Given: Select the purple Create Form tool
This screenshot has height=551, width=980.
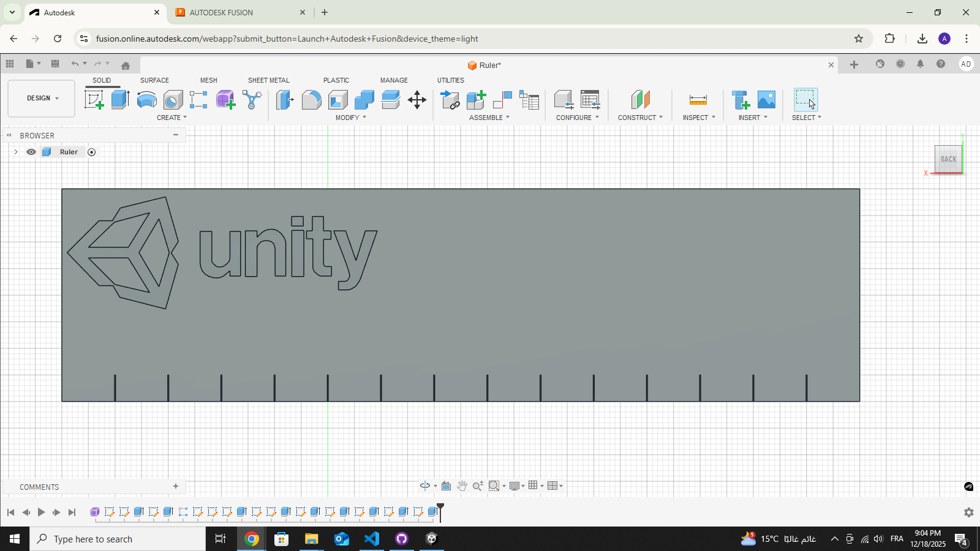Looking at the screenshot, I should pyautogui.click(x=225, y=100).
